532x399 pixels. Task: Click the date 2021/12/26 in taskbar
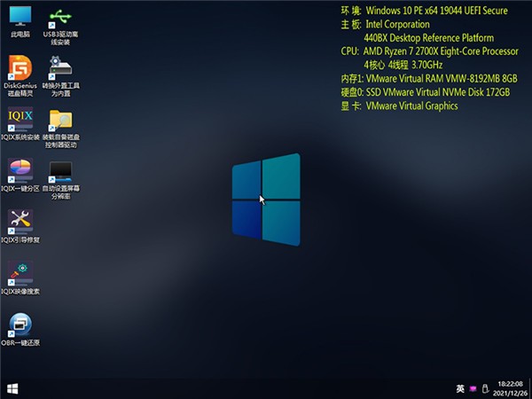(509, 394)
